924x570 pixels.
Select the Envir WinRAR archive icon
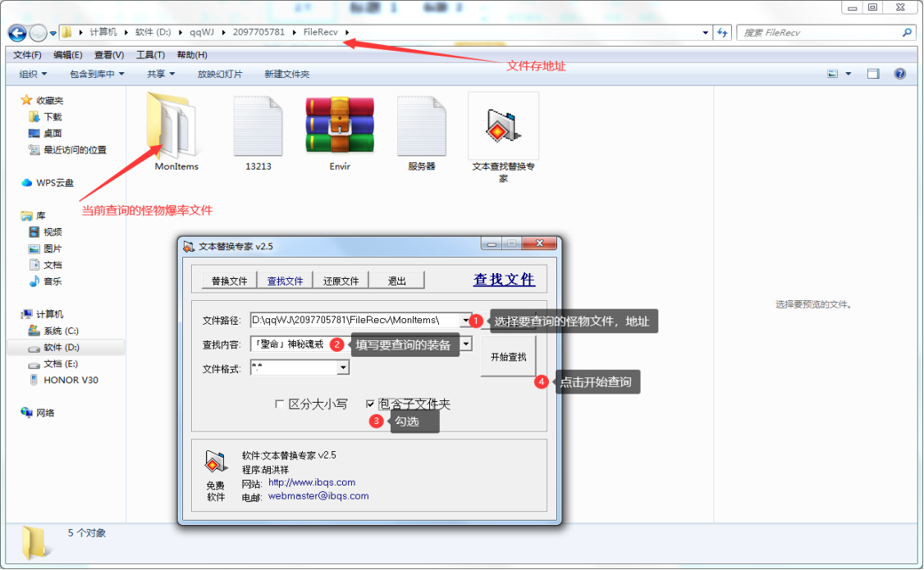tap(340, 125)
